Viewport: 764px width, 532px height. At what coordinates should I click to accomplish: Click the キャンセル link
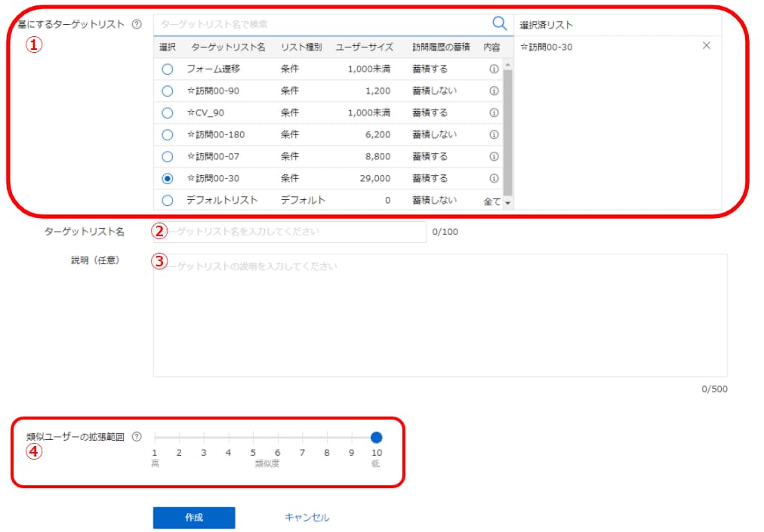tap(307, 518)
